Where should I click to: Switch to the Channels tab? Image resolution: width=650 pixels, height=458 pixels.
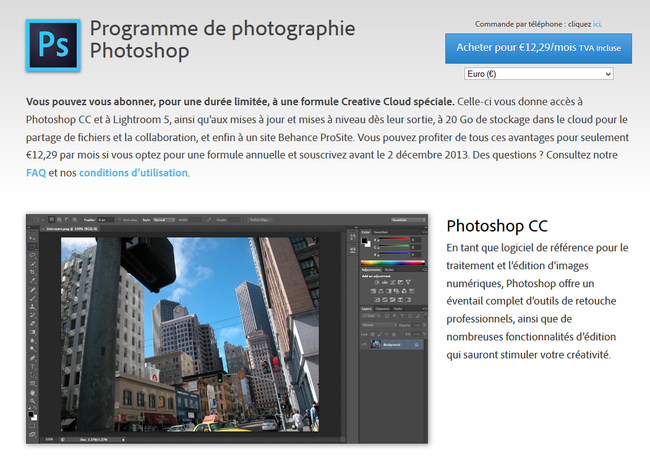click(383, 309)
